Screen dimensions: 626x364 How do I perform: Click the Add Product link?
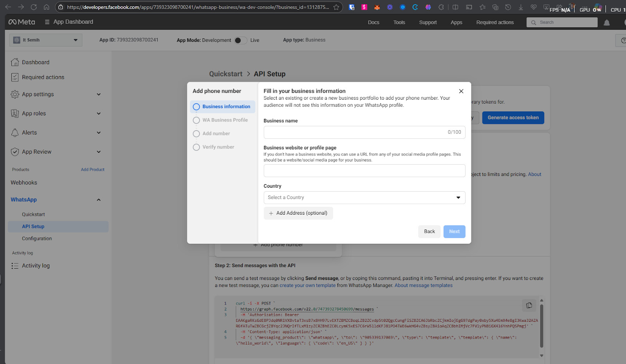click(93, 170)
